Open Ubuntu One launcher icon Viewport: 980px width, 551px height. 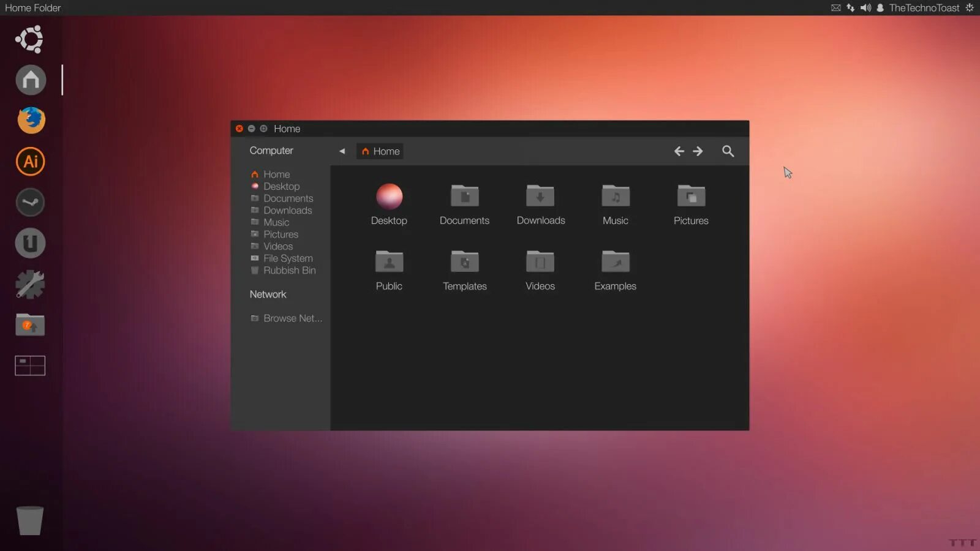pyautogui.click(x=30, y=243)
